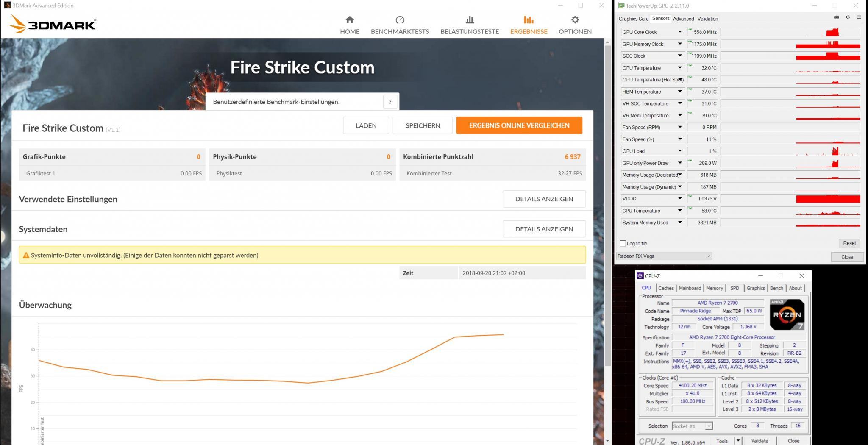This screenshot has height=445, width=868.
Task: Expand the GPU Core Clock sensor dropdown
Action: [x=680, y=32]
